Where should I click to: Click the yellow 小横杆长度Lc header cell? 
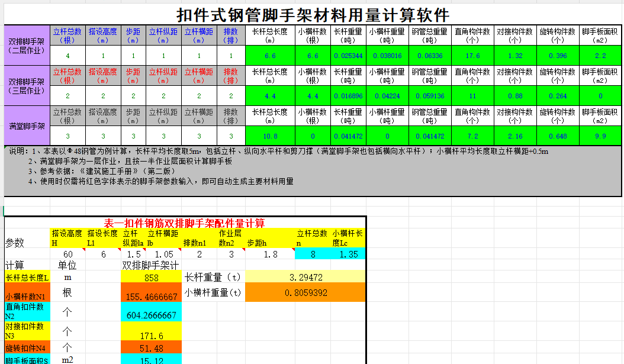click(348, 238)
